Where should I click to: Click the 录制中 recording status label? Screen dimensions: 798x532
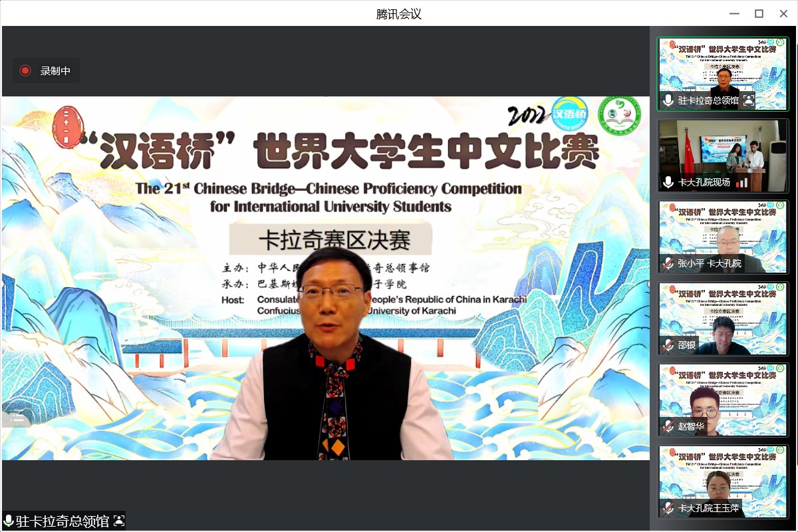[55, 70]
